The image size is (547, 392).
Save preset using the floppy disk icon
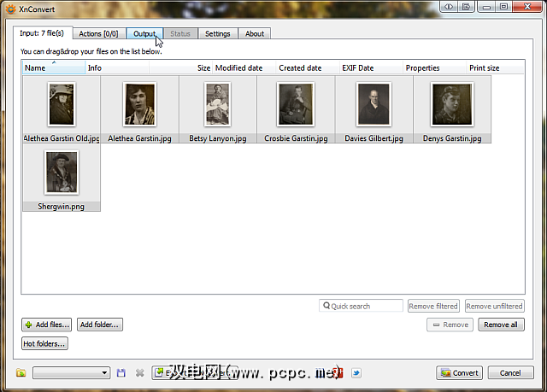coord(121,373)
